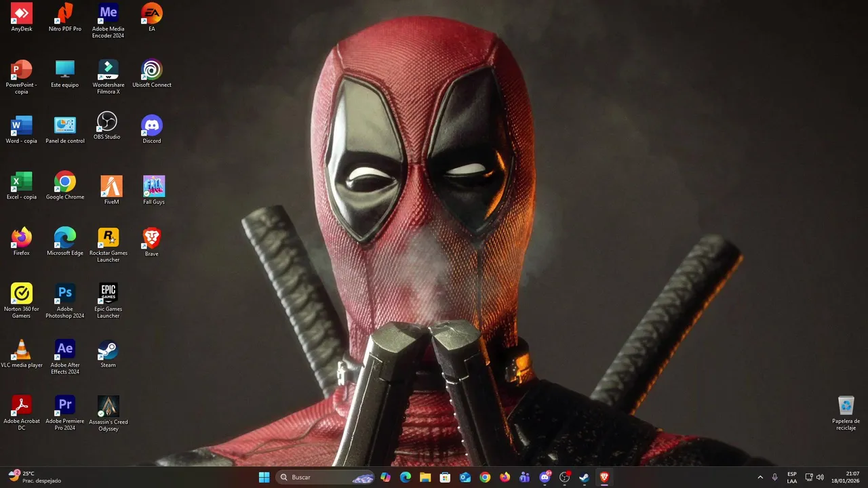868x488 pixels.
Task: Open the volume speaker icon
Action: (821, 477)
